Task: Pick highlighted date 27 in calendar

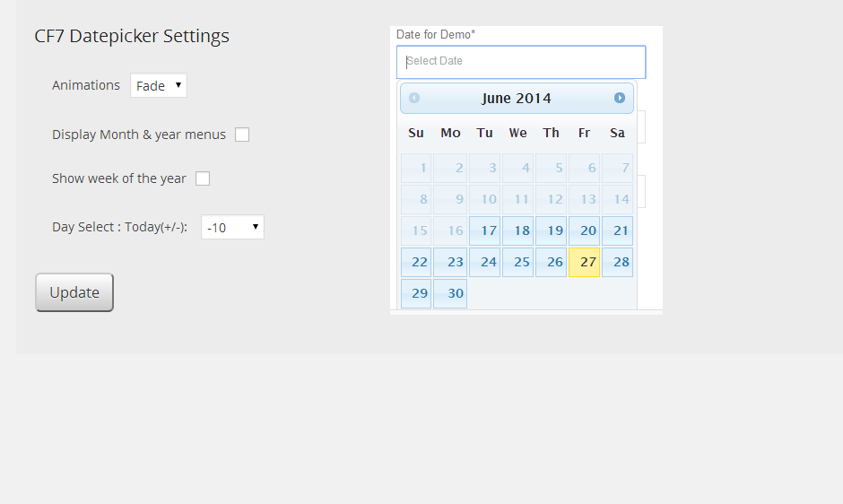Action: click(584, 262)
